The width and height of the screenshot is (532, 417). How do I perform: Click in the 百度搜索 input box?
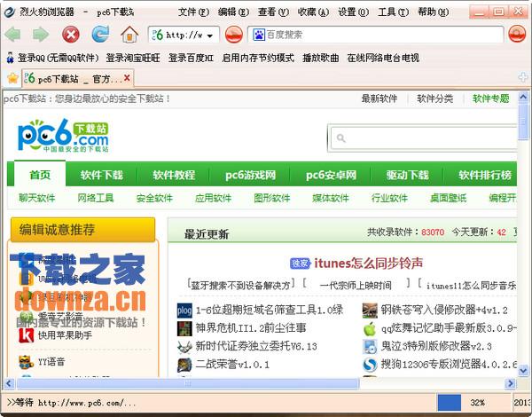pyautogui.click(x=376, y=35)
